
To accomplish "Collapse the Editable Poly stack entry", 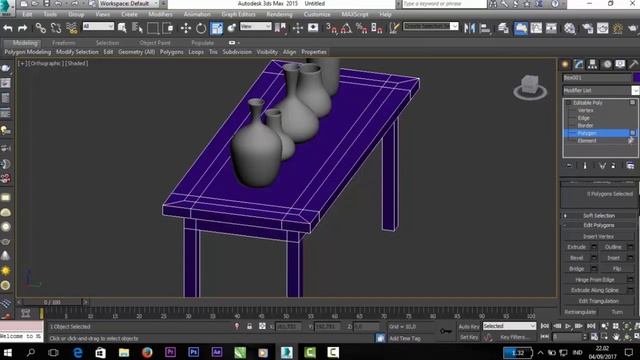I will pyautogui.click(x=568, y=103).
